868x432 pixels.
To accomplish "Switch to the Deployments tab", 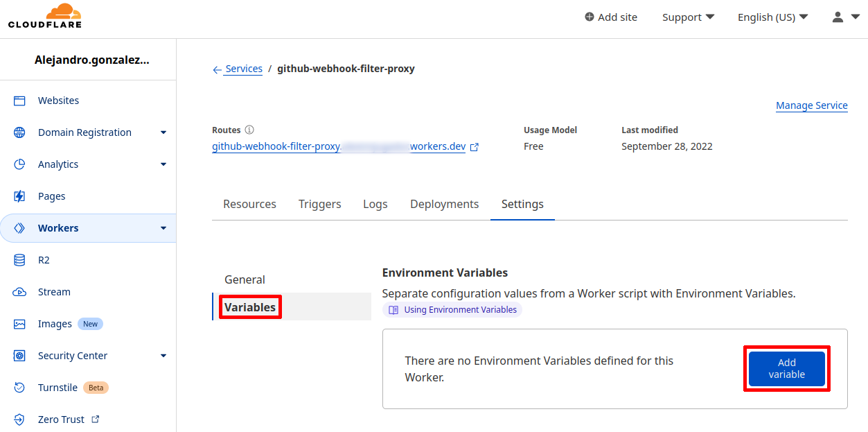I will [x=444, y=204].
